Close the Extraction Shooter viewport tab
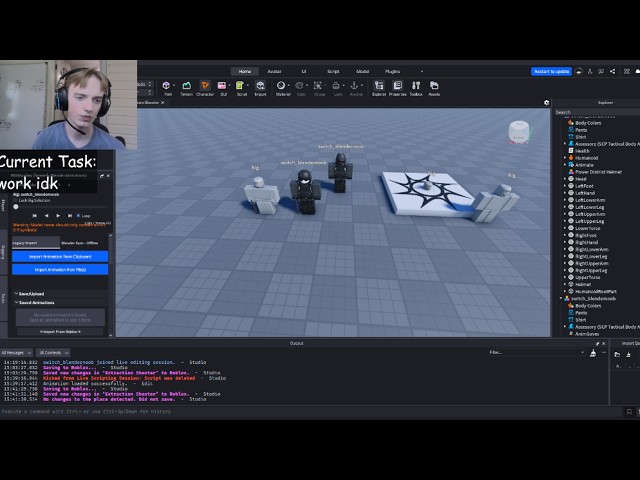The width and height of the screenshot is (640, 480). coord(162,102)
